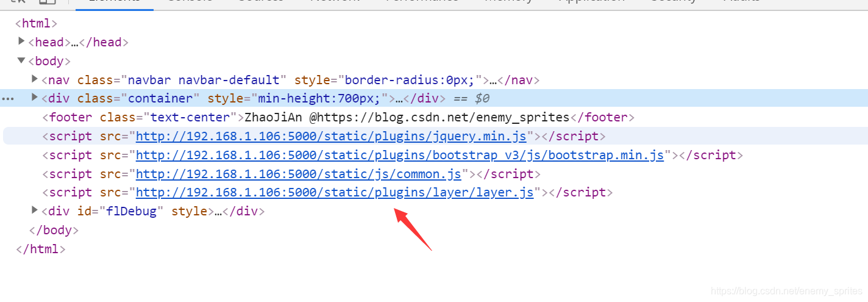Click the "flDebug" id value
Screen dimensions: 868x302
click(x=132, y=212)
